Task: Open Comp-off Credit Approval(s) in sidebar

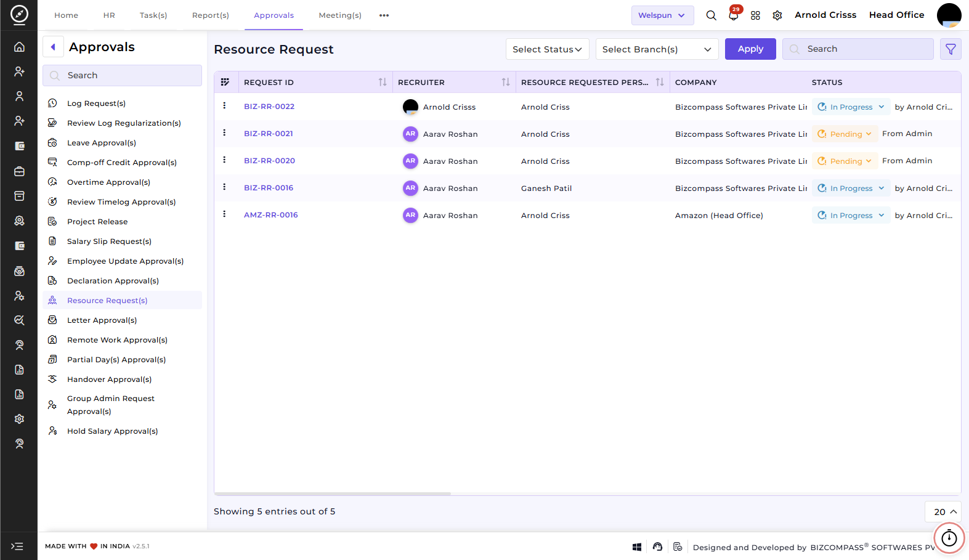Action: 122,163
